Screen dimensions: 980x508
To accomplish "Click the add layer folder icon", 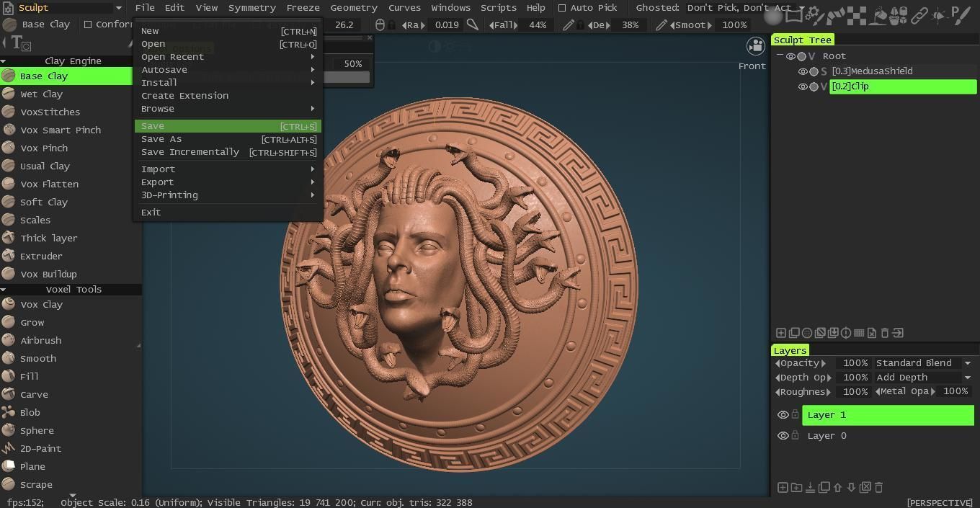I will [x=796, y=488].
